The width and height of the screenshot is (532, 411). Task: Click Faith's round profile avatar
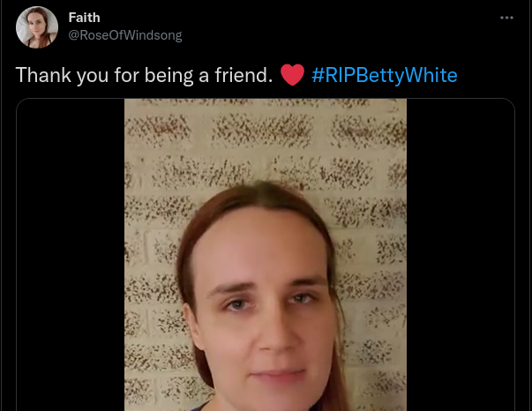click(x=37, y=27)
